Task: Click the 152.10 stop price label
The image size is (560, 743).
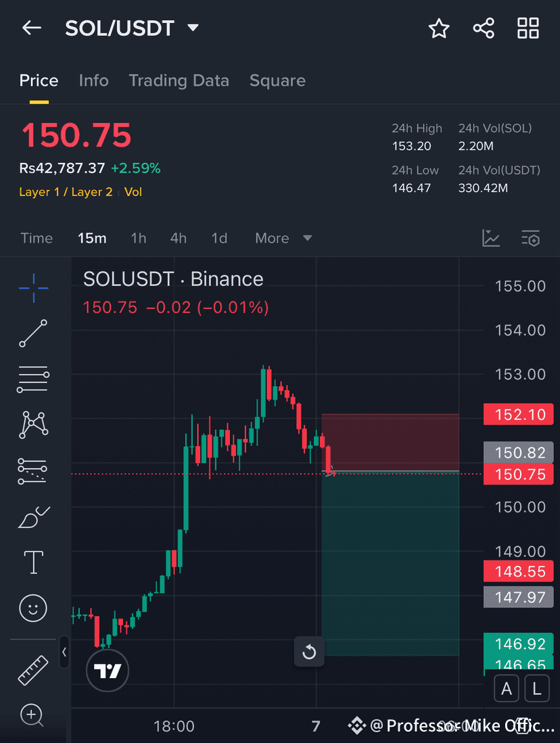Action: pos(518,414)
